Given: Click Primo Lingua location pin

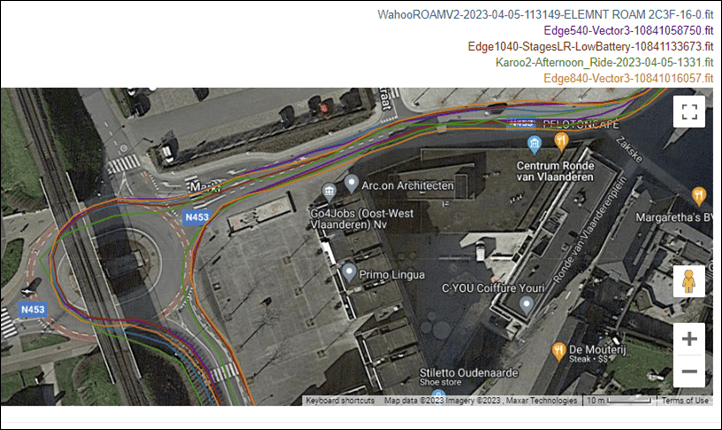Looking at the screenshot, I should coord(349,273).
